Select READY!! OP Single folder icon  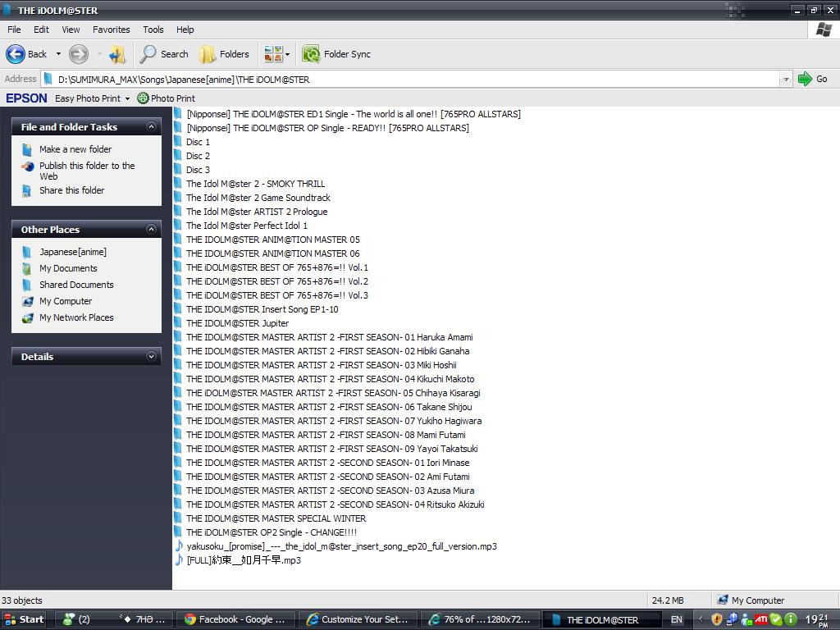(178, 127)
